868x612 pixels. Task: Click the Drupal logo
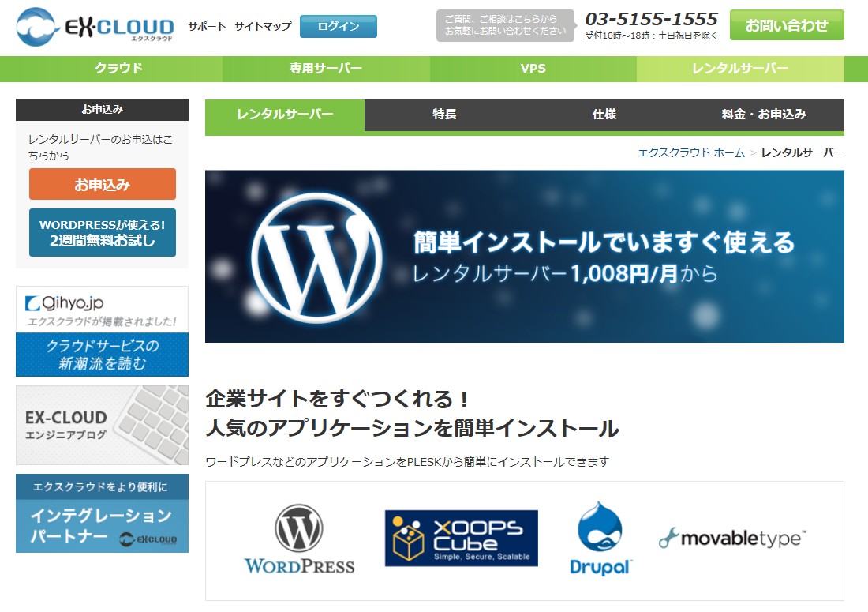600,539
